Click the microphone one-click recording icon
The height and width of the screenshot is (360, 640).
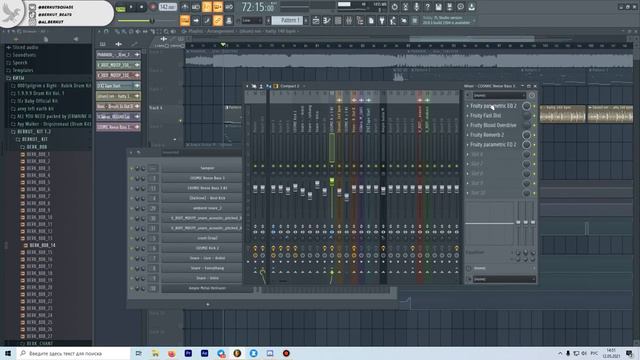(x=416, y=7)
